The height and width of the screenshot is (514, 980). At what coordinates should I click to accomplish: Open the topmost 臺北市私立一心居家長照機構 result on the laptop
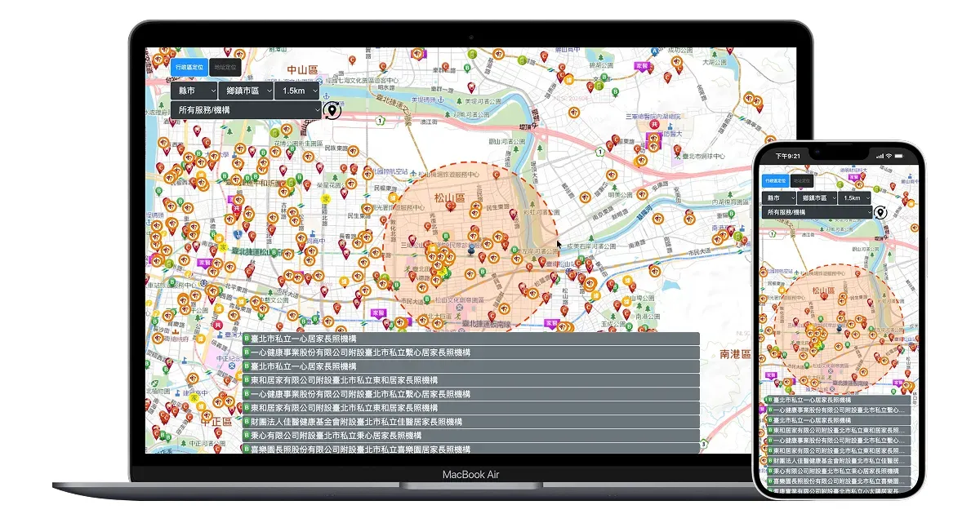[470, 339]
